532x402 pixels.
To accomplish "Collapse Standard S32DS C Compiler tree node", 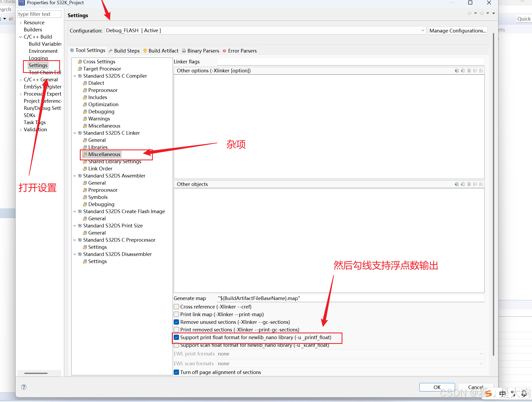I will (75, 76).
